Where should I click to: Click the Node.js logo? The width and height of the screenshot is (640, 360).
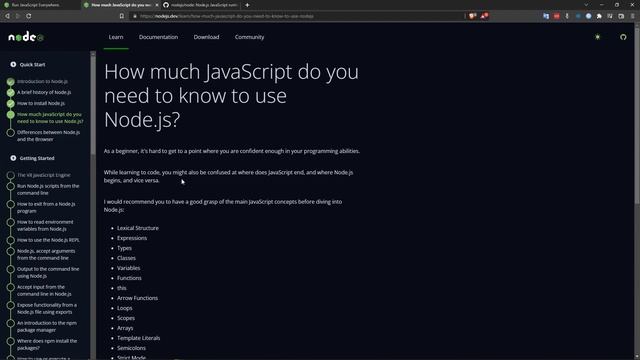[26, 37]
